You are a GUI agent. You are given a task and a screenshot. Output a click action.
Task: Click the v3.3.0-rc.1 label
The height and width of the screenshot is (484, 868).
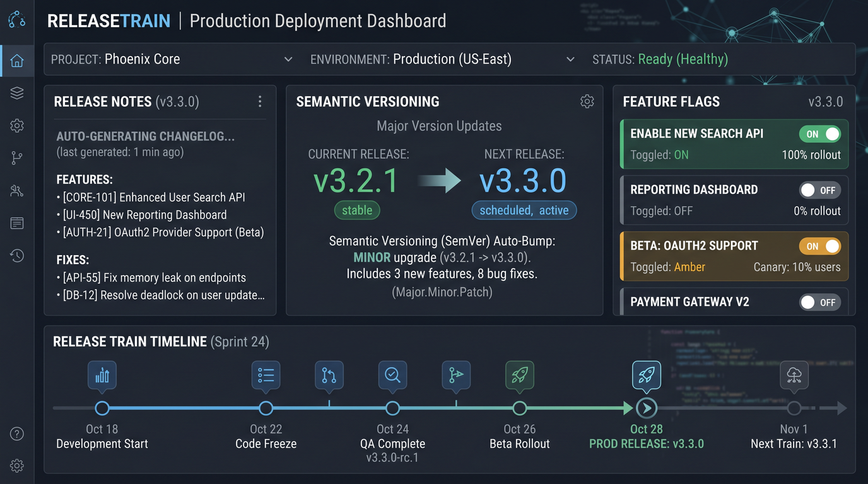pos(392,458)
